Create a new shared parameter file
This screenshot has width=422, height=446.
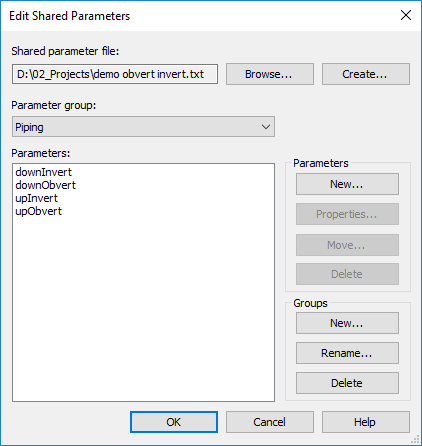point(366,74)
